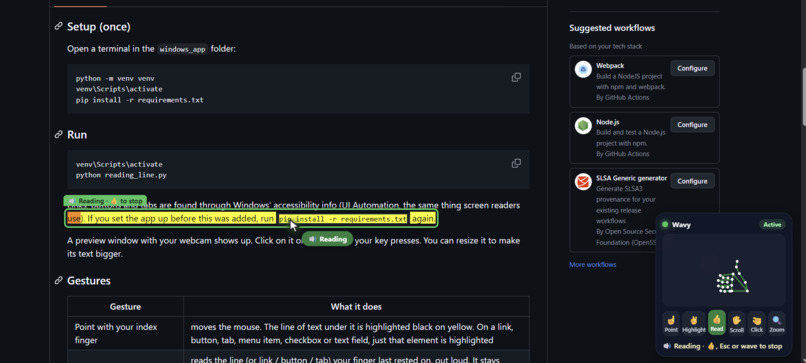Click the highlighted inline 'pip install -r requirements.txt' code
This screenshot has width=806, height=363.
coord(343,219)
